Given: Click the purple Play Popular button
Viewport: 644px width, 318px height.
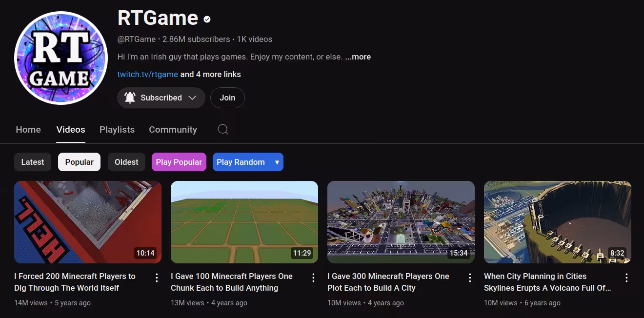Looking at the screenshot, I should click(x=179, y=162).
